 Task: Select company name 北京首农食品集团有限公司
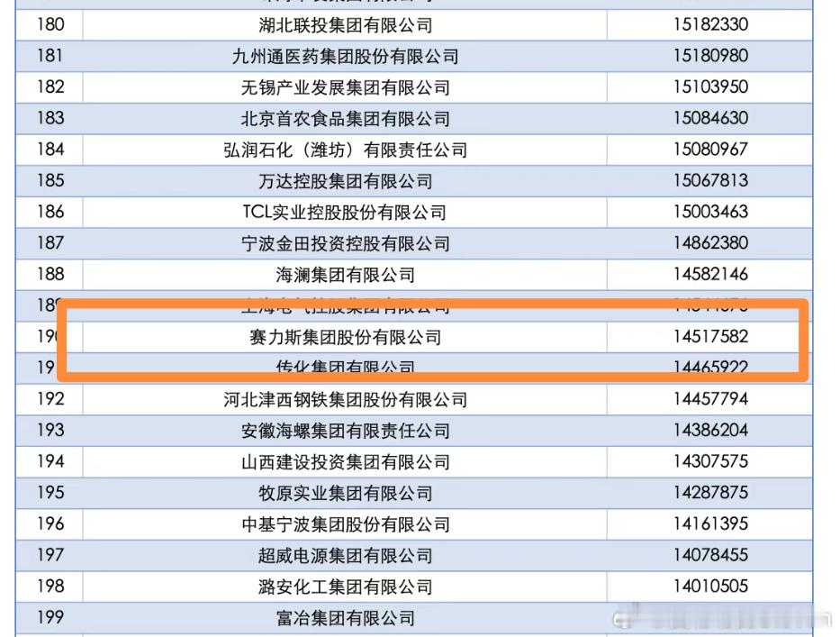[346, 119]
